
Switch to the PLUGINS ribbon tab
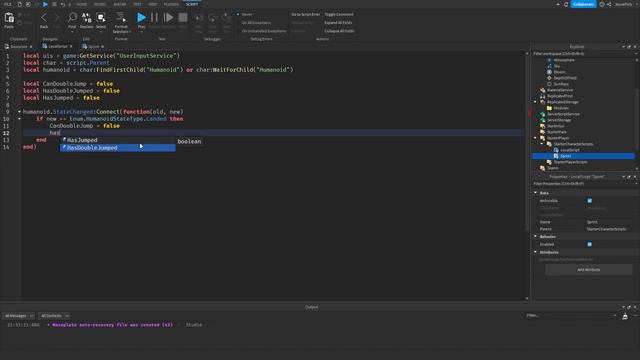(171, 4)
